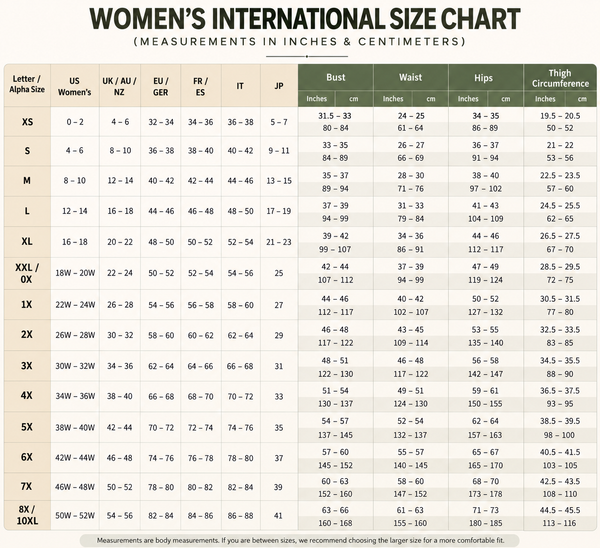Click the "UK / AU / NZ" column header
This screenshot has height=548, width=600.
(119, 86)
